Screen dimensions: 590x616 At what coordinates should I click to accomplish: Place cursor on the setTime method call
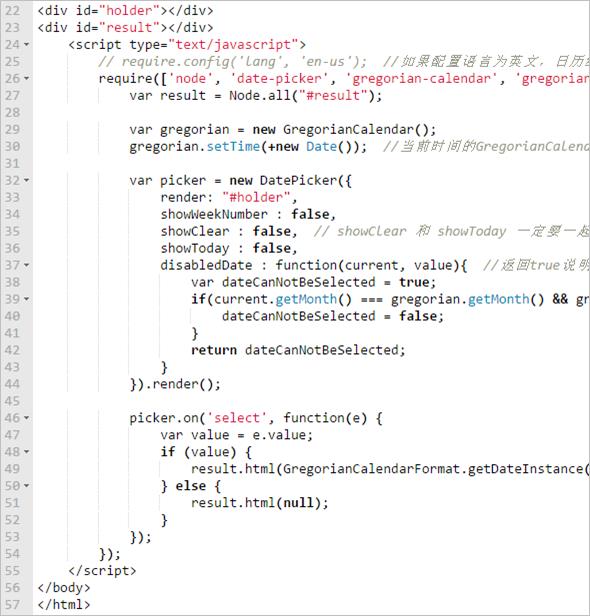[x=233, y=147]
